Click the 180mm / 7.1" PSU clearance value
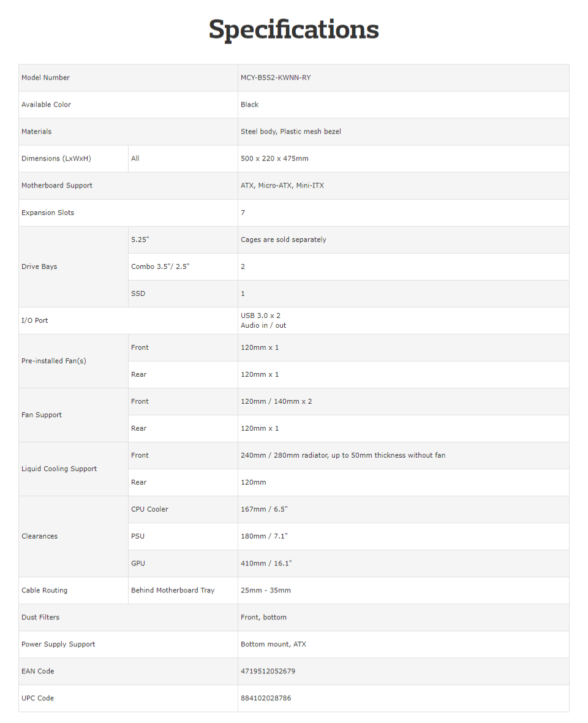This screenshot has height=723, width=588. (x=264, y=536)
